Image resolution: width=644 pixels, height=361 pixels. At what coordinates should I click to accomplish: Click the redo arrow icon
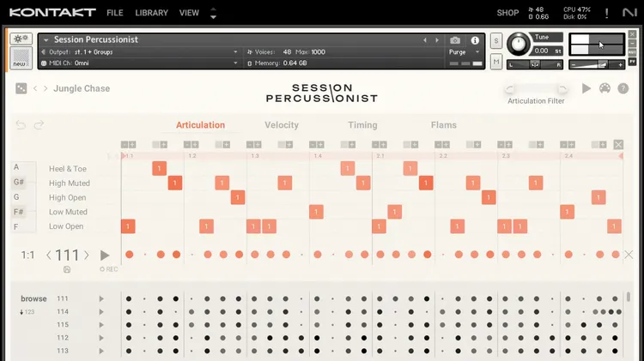(x=39, y=125)
